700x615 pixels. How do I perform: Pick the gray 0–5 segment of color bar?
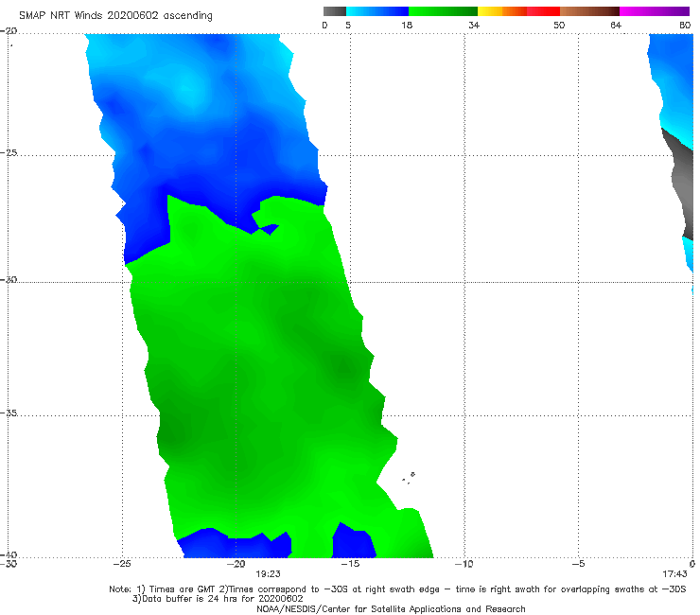point(335,11)
